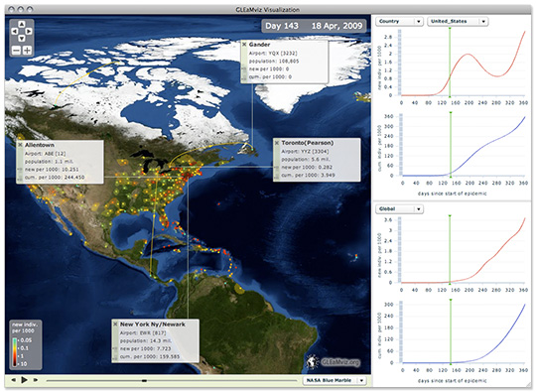Open the Country aggregation level dropdown
The width and height of the screenshot is (536, 392).
(399, 21)
